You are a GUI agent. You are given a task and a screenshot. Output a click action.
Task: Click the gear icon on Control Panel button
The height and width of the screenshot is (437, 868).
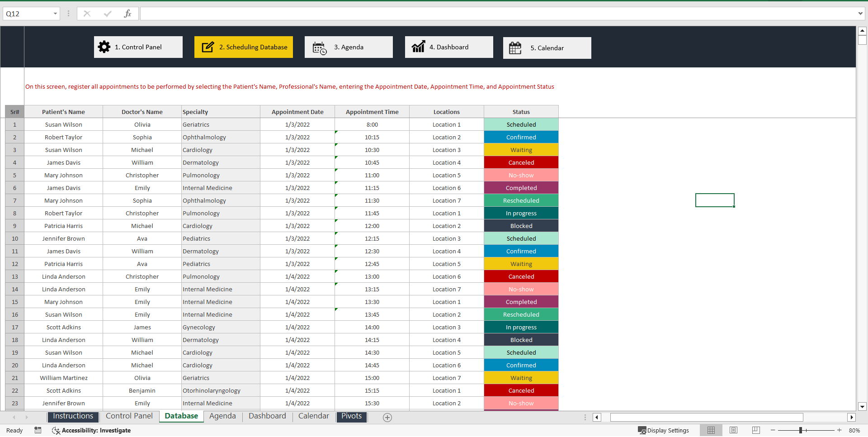104,47
